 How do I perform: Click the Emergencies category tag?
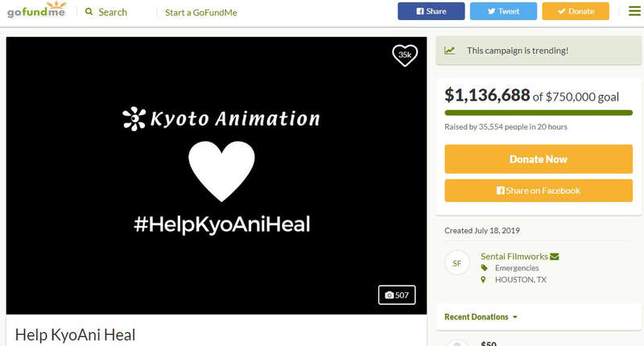pos(516,268)
